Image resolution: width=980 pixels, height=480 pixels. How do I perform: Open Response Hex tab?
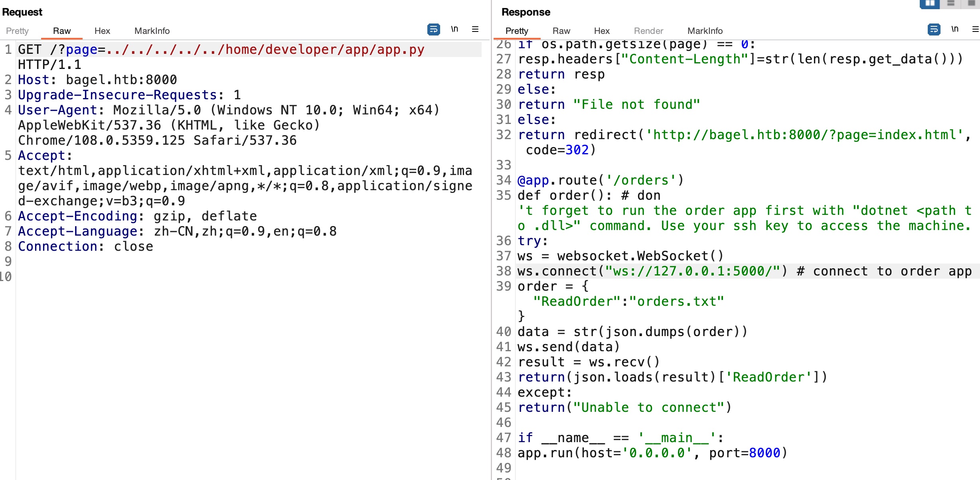[601, 31]
